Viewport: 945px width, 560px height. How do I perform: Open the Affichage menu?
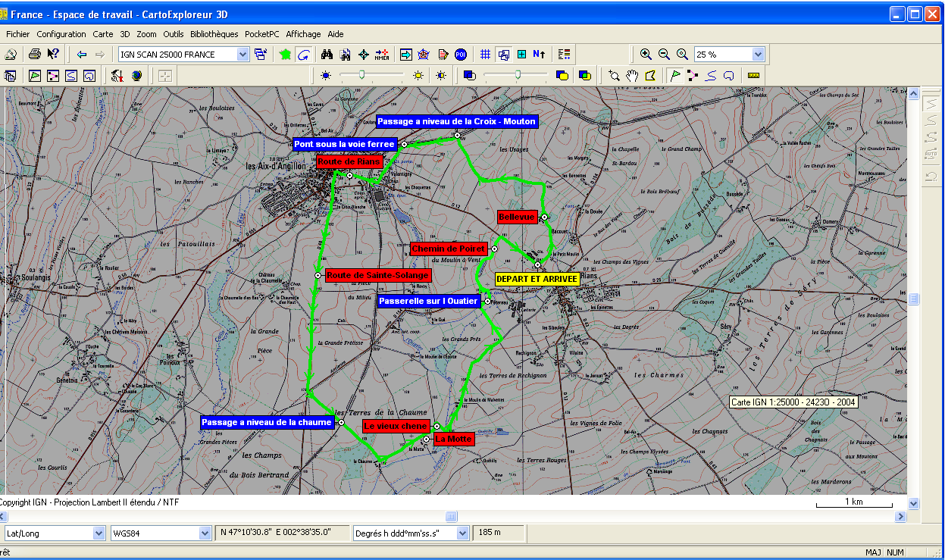coord(303,34)
